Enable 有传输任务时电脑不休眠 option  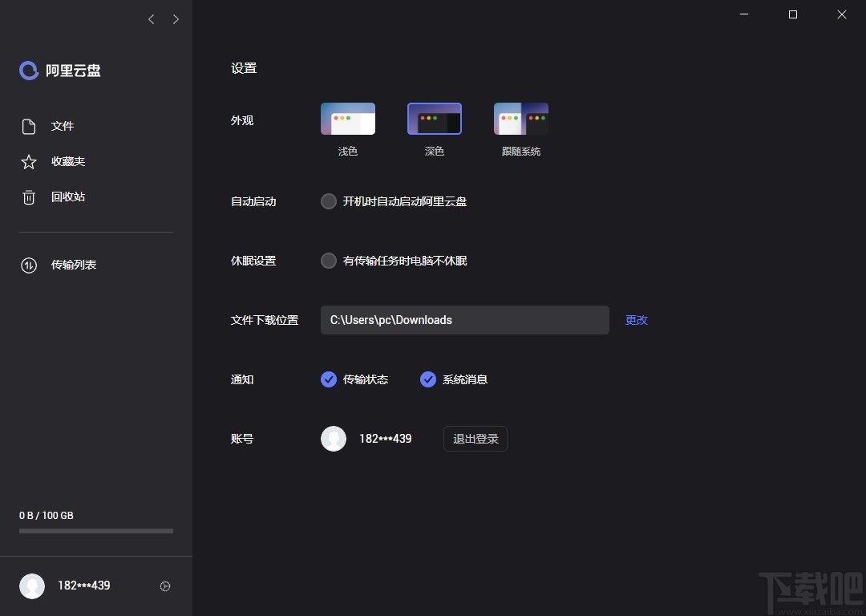(329, 260)
